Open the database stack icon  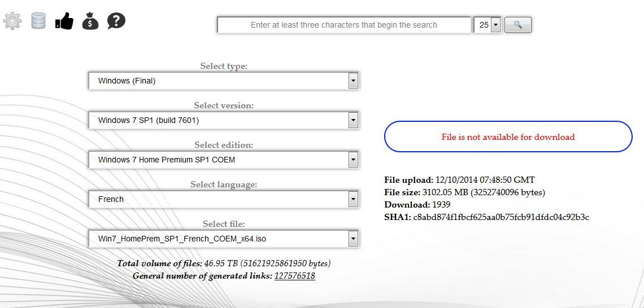[x=38, y=21]
